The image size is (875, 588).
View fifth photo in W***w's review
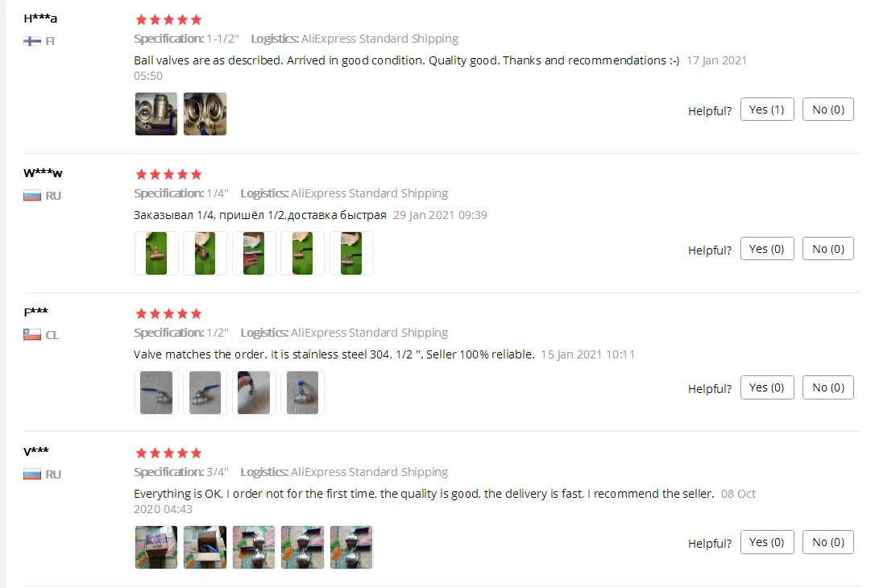(x=351, y=253)
